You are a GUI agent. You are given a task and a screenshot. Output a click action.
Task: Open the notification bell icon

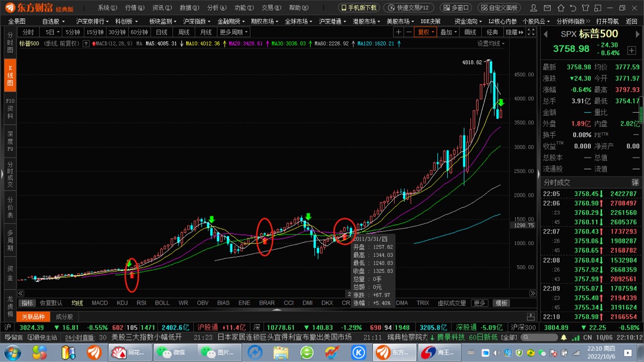(x=564, y=337)
